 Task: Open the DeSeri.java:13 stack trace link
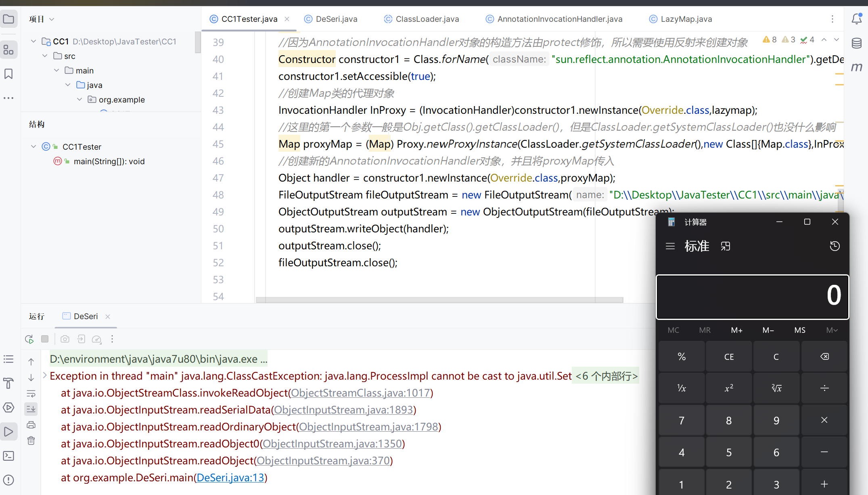(x=230, y=478)
